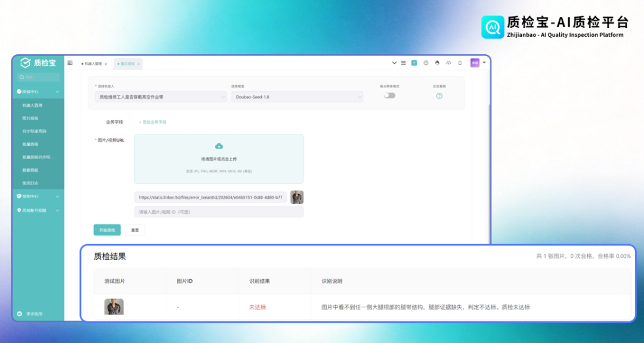Click the 支持 JPG, PNG, WEBP formats hint
The width and height of the screenshot is (644, 343).
(219, 171)
